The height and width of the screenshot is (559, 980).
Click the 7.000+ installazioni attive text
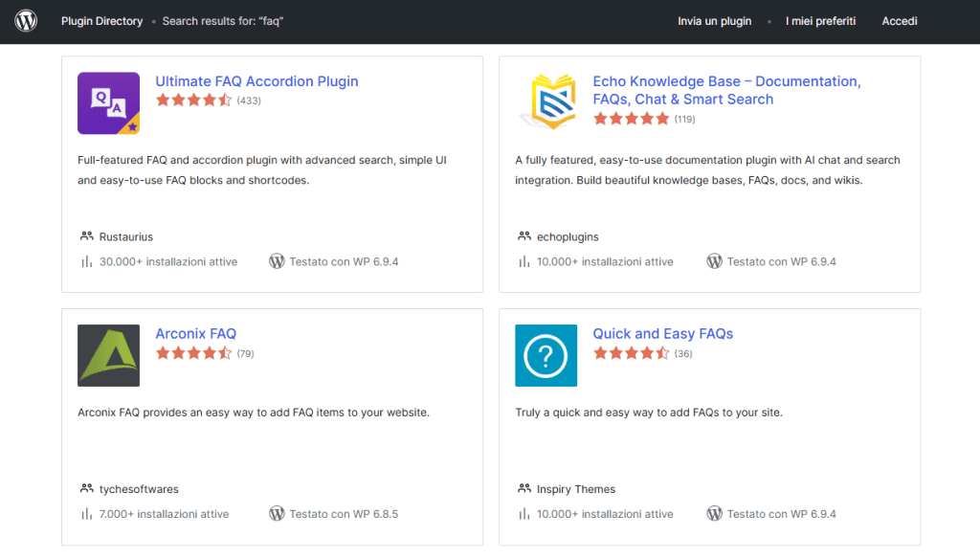tap(164, 514)
